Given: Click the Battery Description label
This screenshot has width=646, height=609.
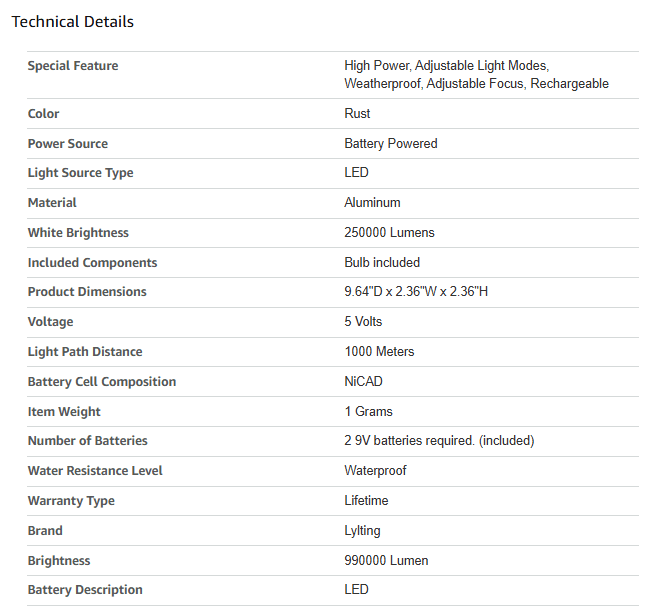Looking at the screenshot, I should 85,590.
